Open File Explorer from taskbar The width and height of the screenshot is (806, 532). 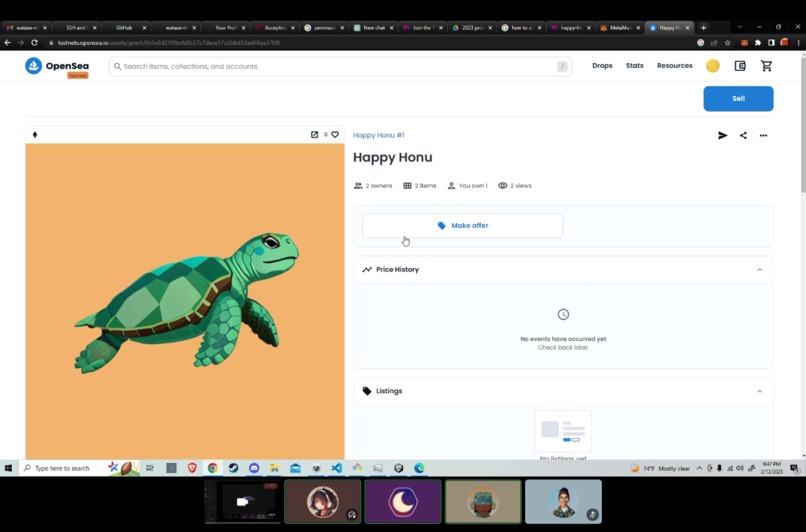274,468
